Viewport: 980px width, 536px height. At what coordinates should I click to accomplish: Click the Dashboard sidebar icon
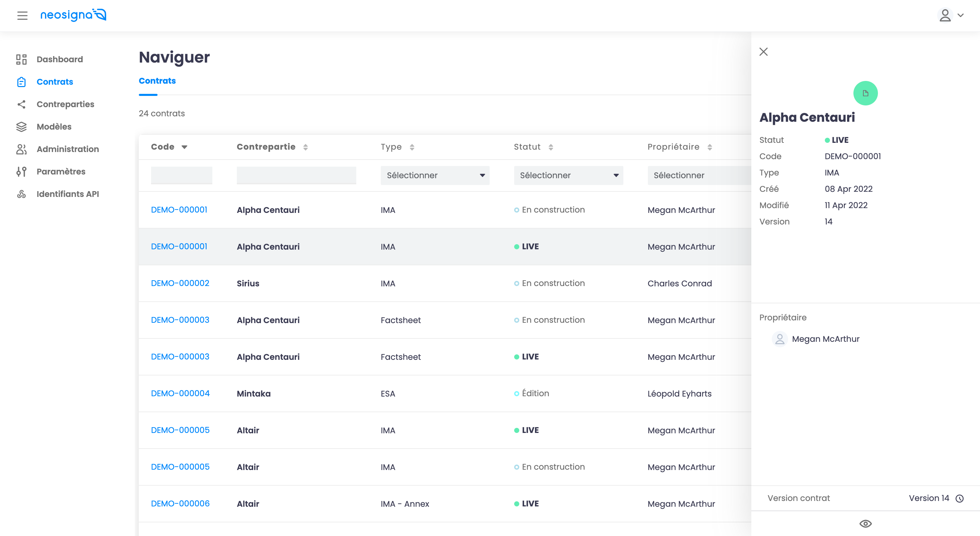(21, 59)
